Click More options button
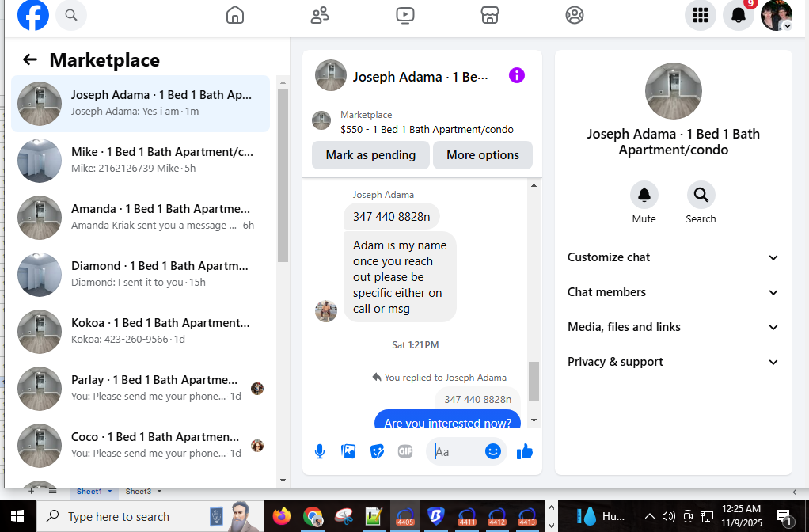This screenshot has width=809, height=532. pos(482,155)
